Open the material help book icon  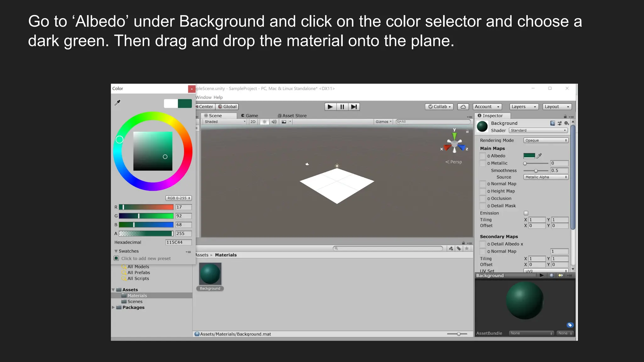(552, 123)
